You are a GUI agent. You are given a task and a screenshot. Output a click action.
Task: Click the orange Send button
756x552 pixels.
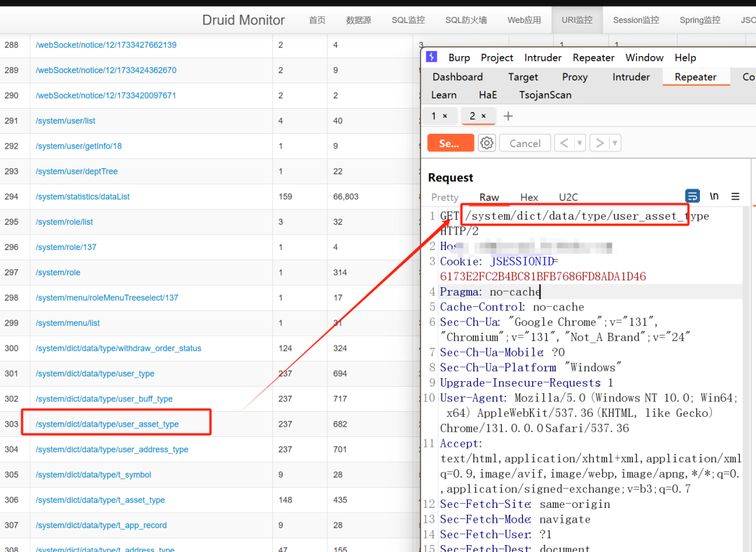coord(450,143)
